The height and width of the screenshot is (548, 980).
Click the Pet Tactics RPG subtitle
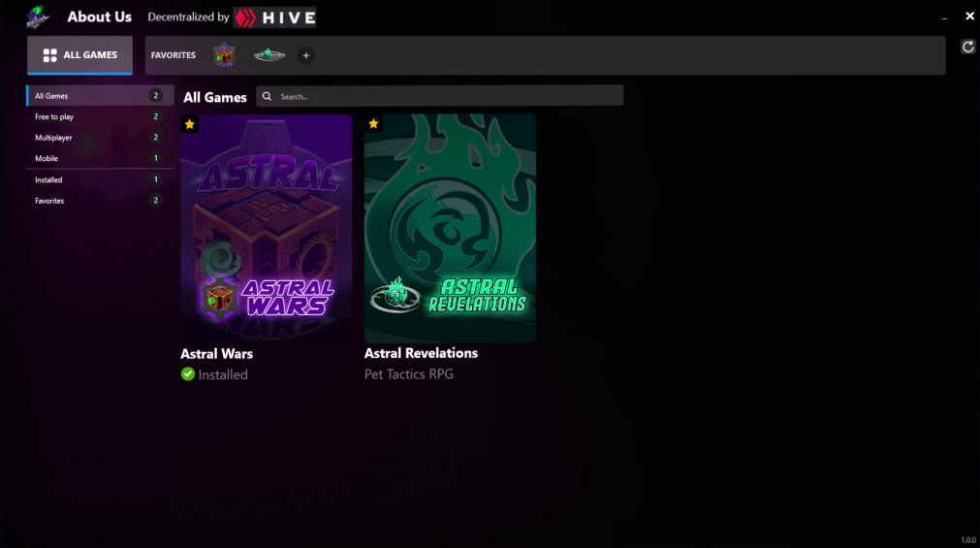point(409,374)
